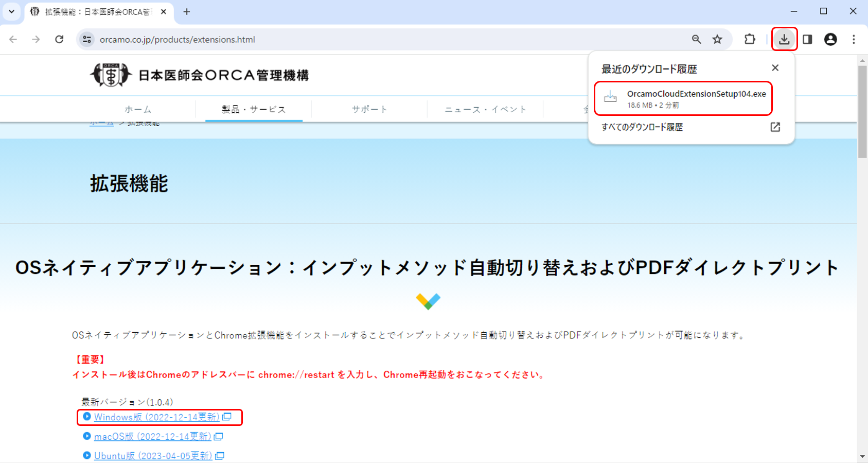Click the bullet icon beside Windows版

pyautogui.click(x=87, y=417)
